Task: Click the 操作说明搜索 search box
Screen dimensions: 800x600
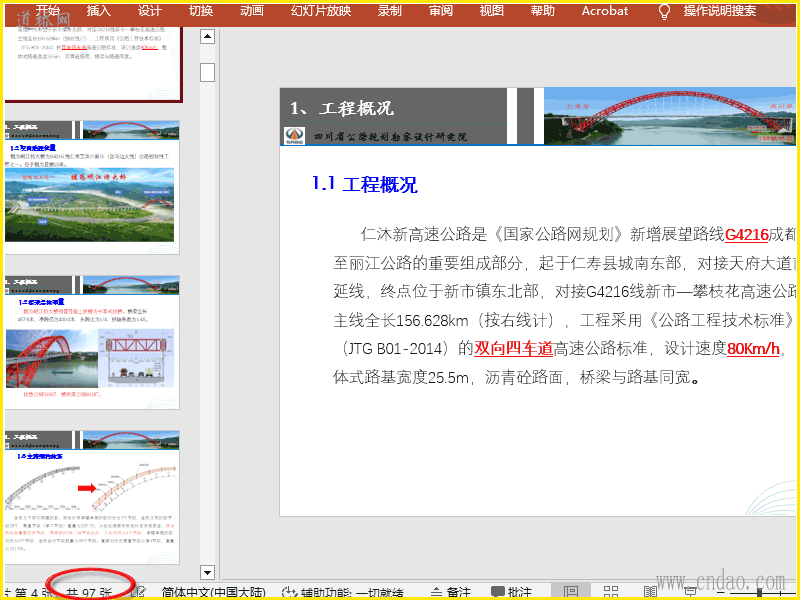Action: tap(720, 11)
